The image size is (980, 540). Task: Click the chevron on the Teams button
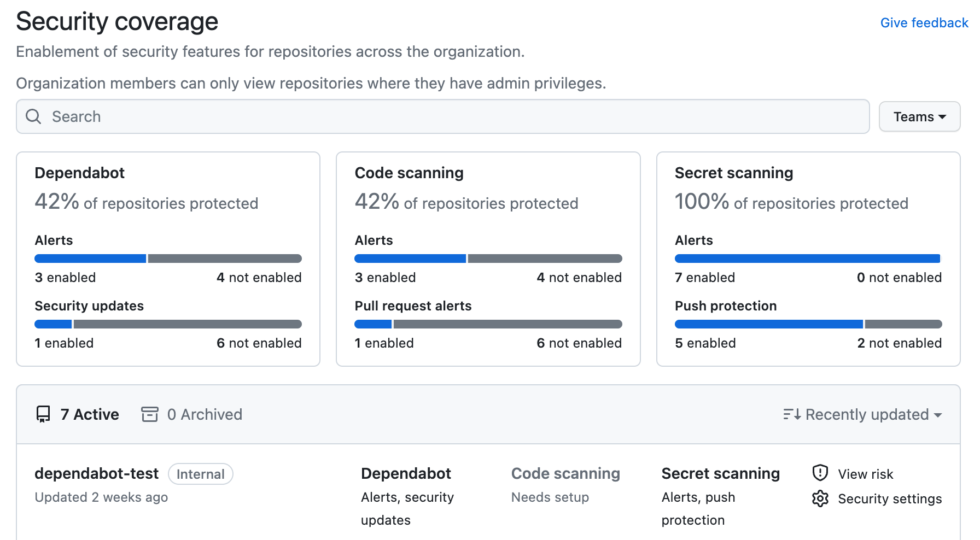coord(942,116)
